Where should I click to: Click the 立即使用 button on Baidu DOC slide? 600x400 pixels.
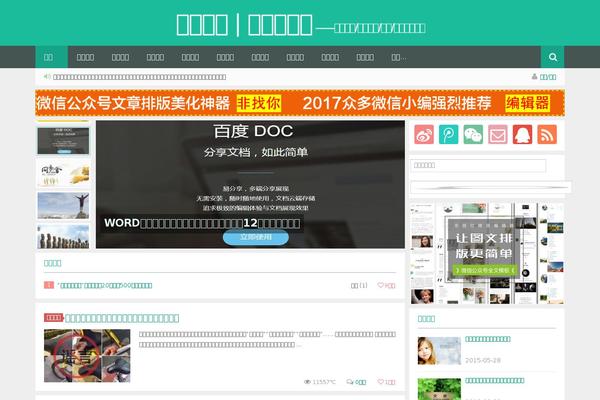pyautogui.click(x=256, y=237)
